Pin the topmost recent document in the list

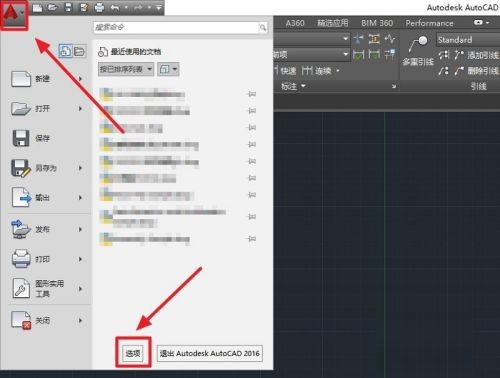(252, 94)
